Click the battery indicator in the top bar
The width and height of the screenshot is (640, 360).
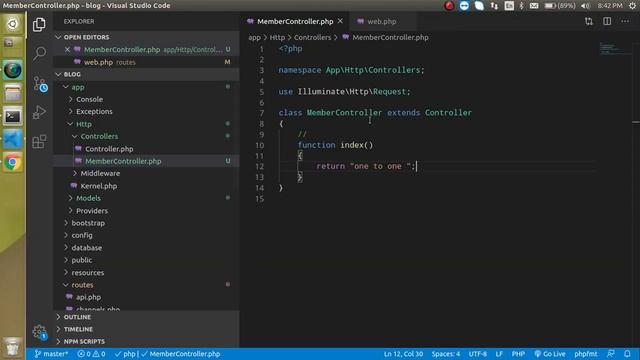point(560,5)
